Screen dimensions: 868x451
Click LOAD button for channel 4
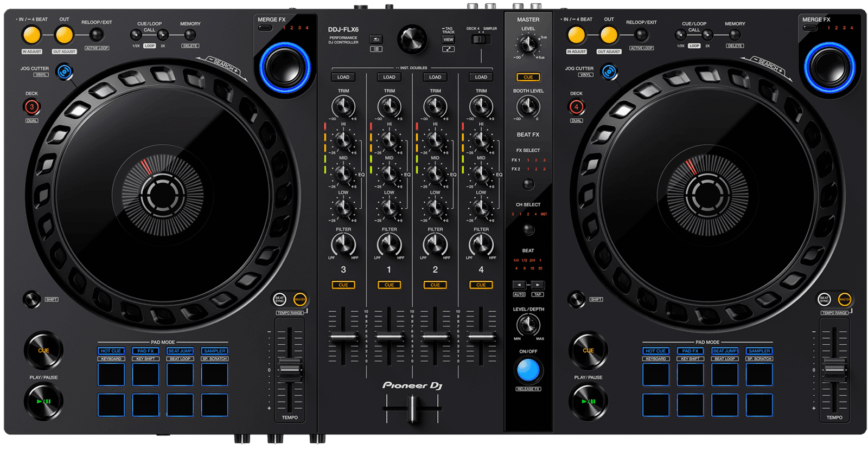pyautogui.click(x=481, y=77)
